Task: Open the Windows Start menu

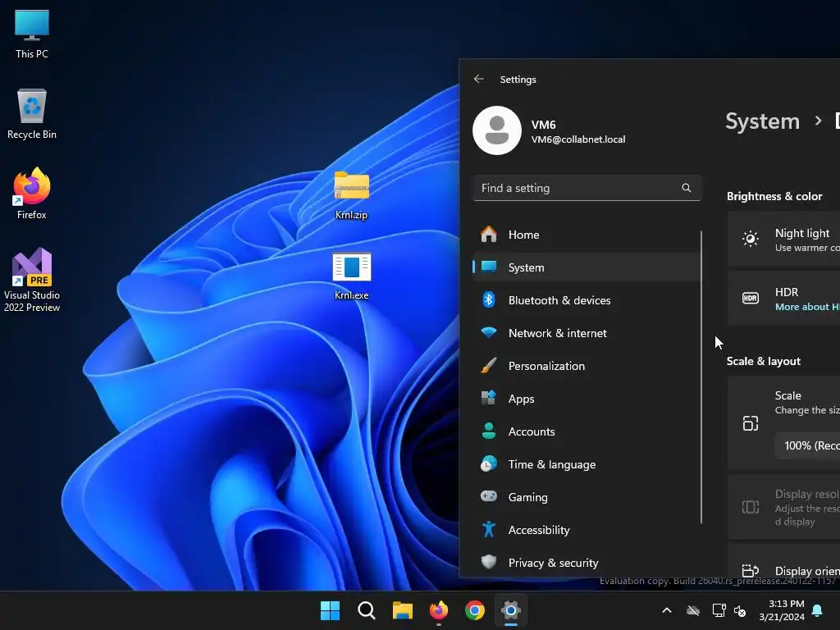Action: pos(330,610)
